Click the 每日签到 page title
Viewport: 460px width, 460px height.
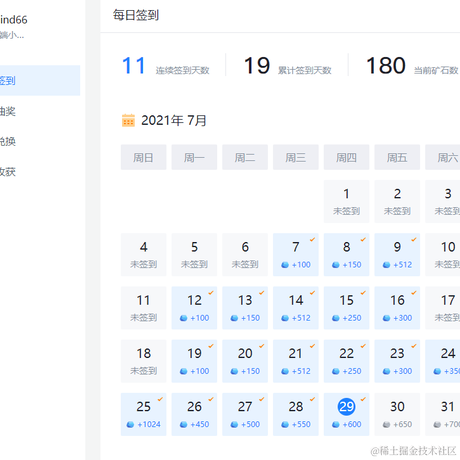click(136, 15)
